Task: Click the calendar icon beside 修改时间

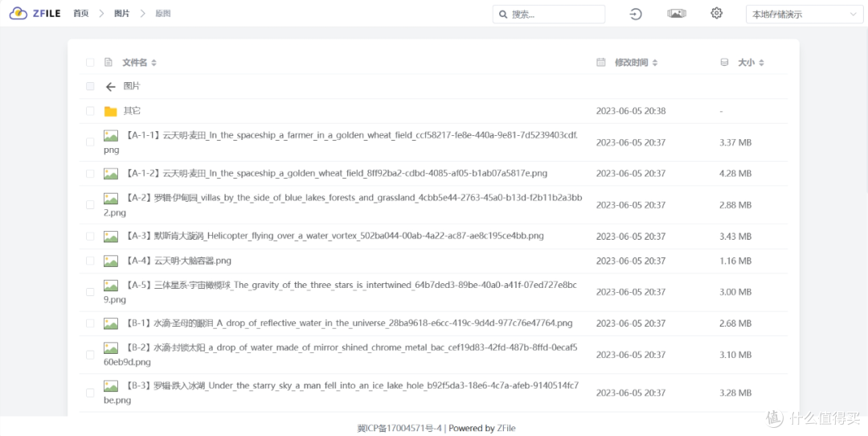Action: 600,63
